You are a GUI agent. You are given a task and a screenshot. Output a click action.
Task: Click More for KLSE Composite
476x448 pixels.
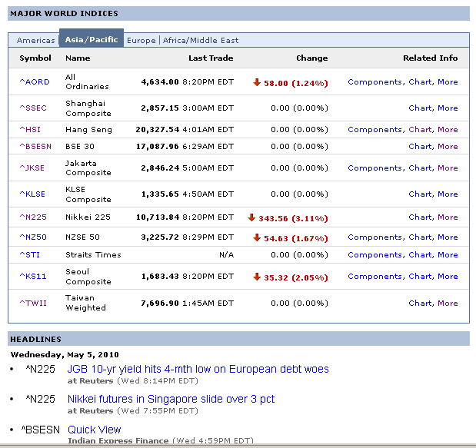pos(448,194)
